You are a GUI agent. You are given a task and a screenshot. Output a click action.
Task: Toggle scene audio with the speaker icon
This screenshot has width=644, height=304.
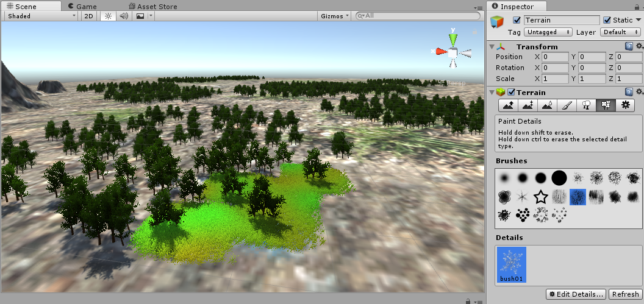124,16
